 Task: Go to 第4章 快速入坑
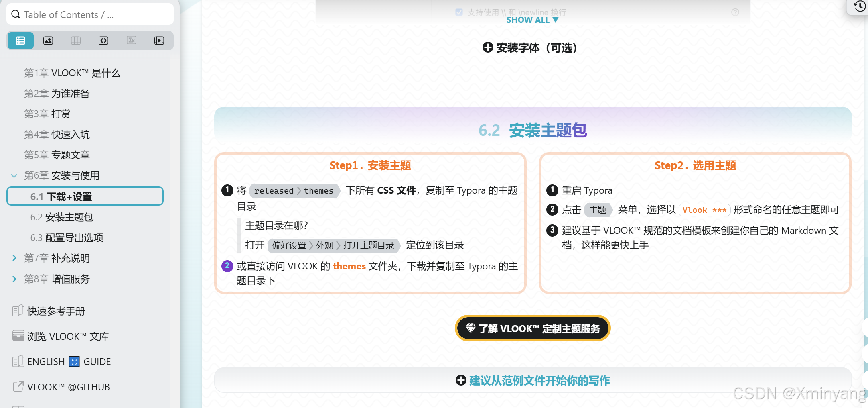[57, 135]
